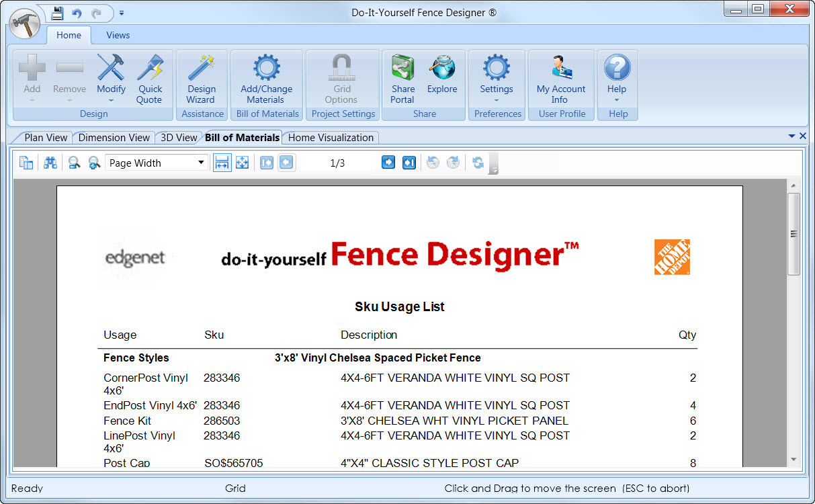Launch Quick Quote
Image resolution: width=815 pixels, height=504 pixels.
(150, 79)
